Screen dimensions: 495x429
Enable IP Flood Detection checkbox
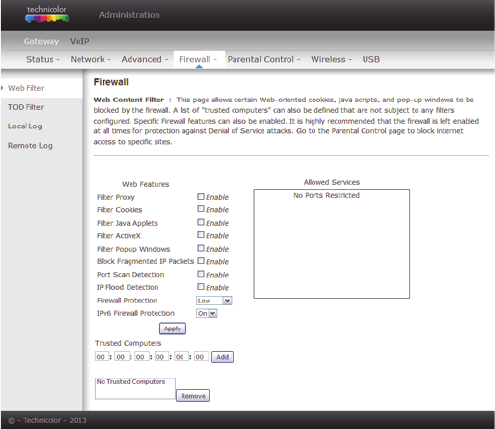coord(201,287)
